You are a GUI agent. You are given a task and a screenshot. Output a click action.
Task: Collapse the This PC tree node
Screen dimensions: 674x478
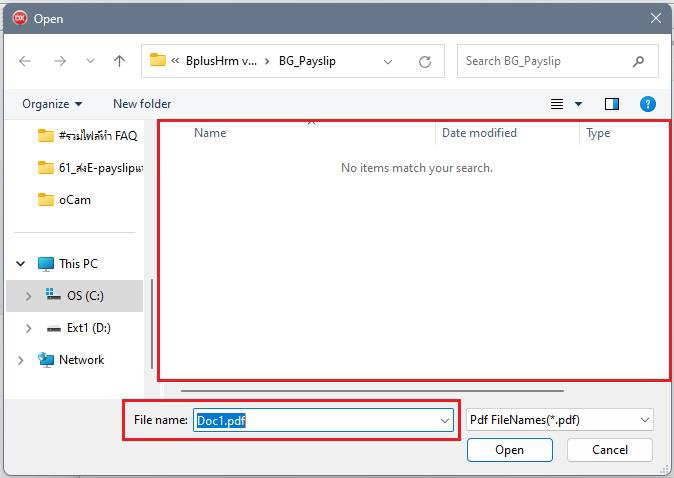pos(21,264)
